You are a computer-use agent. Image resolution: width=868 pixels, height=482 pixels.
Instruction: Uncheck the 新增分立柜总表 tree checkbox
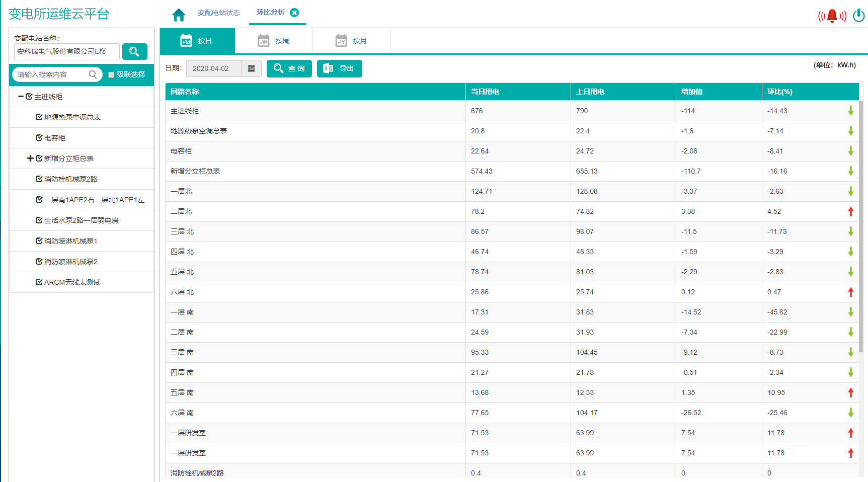(x=39, y=158)
